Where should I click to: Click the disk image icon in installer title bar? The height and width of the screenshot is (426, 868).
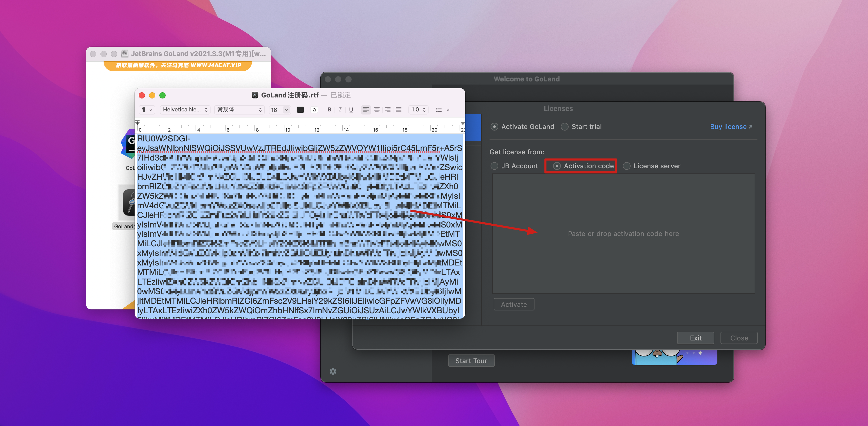click(x=125, y=54)
